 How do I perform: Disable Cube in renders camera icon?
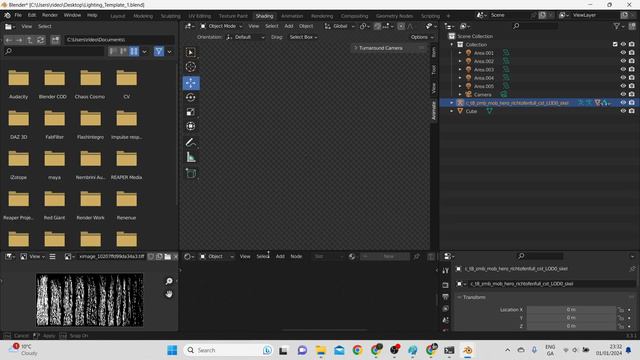coord(632,111)
